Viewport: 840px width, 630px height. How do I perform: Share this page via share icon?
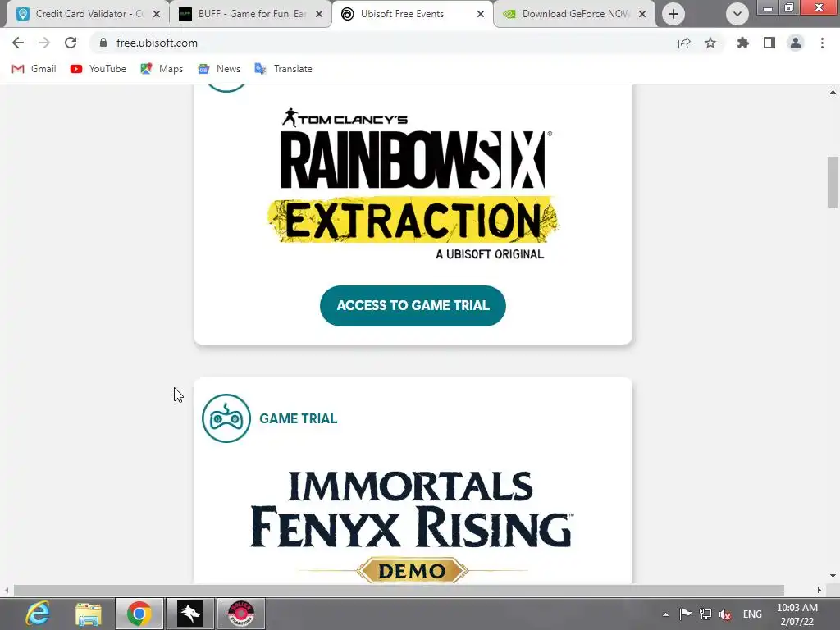tap(684, 43)
